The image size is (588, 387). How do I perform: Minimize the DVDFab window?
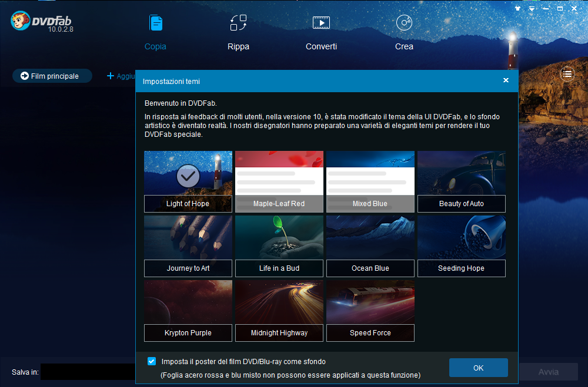coord(546,8)
